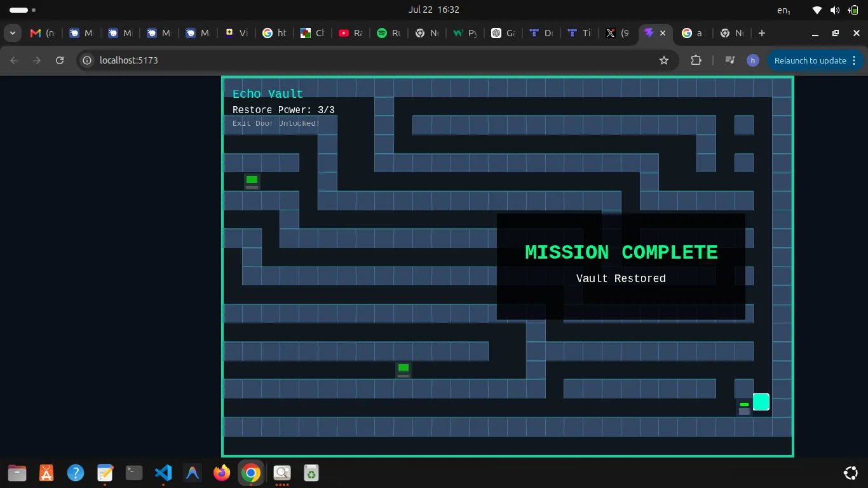Open Visual Studio Code from the dock
This screenshot has width=868, height=488.
tap(163, 473)
